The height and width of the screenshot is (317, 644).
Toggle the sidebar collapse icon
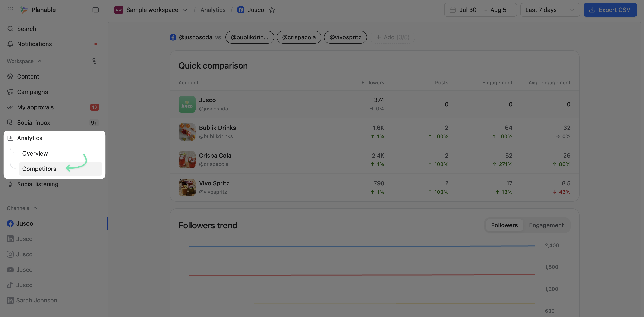tap(95, 10)
